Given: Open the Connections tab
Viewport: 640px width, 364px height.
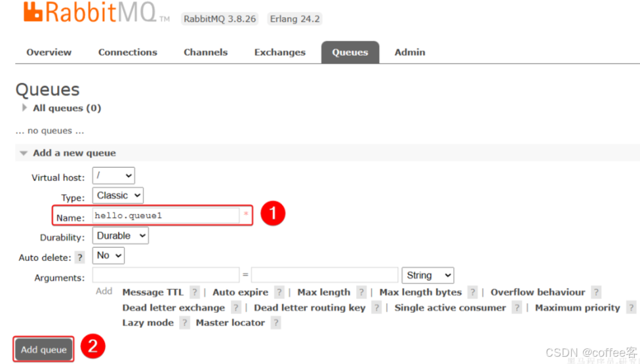Looking at the screenshot, I should (128, 52).
